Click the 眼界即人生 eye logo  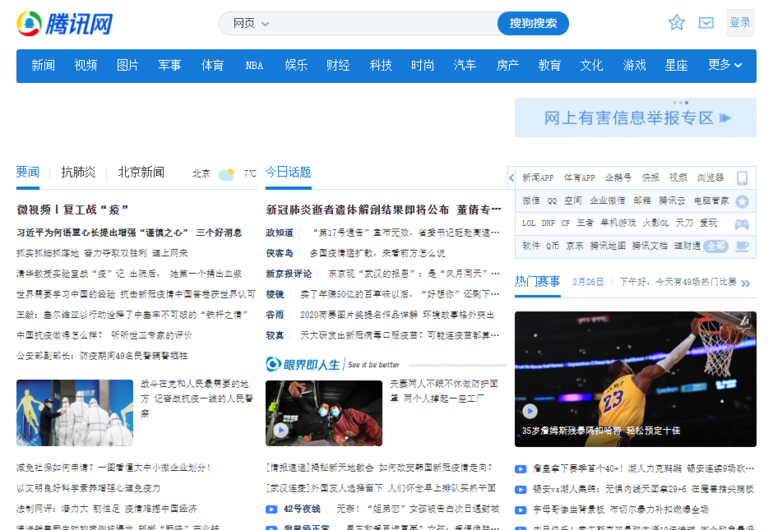pyautogui.click(x=273, y=364)
